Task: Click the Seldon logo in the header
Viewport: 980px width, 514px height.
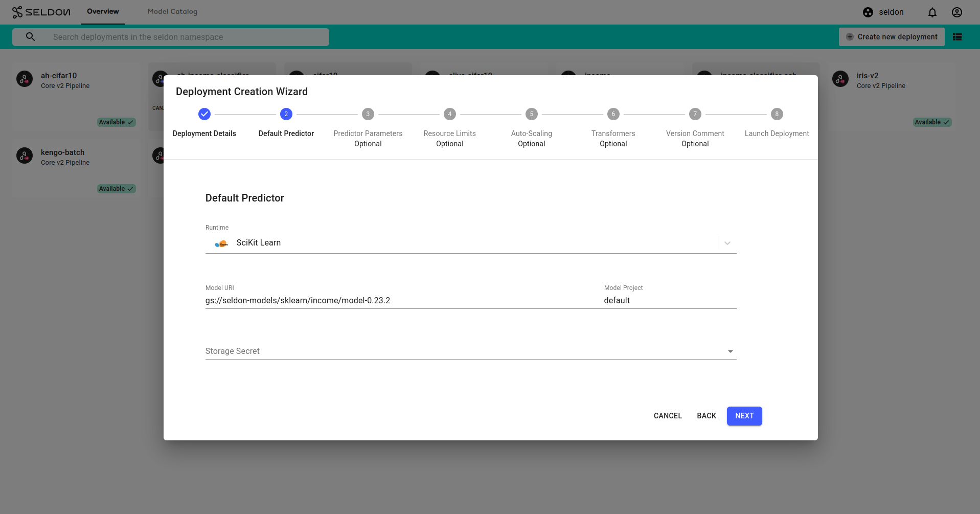Action: [x=41, y=12]
